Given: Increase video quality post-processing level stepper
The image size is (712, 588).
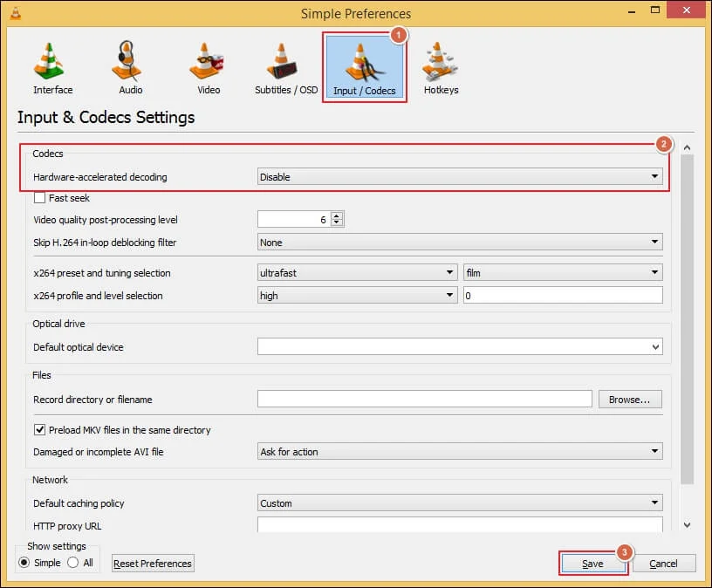Looking at the screenshot, I should [x=338, y=216].
